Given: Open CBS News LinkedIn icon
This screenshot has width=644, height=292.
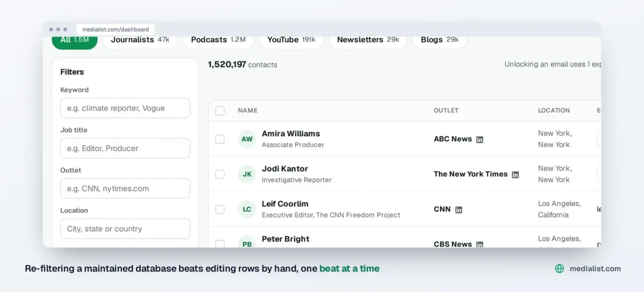Looking at the screenshot, I should [480, 244].
